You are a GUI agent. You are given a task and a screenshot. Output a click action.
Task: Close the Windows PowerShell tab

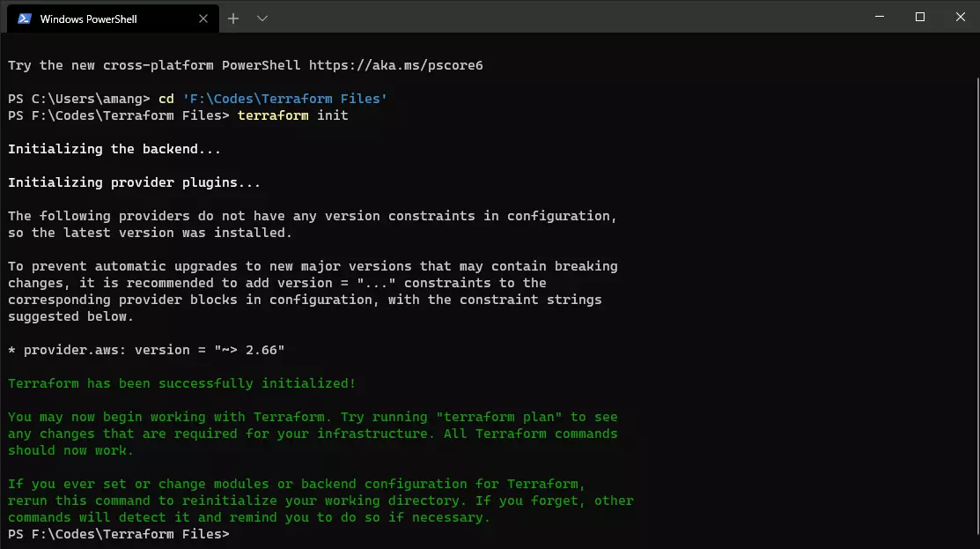pyautogui.click(x=203, y=19)
